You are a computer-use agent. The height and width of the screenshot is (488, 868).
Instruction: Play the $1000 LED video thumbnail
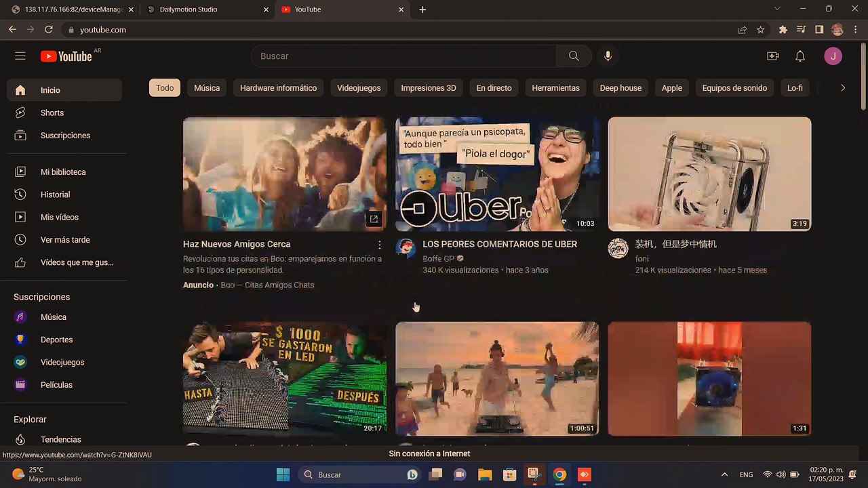coord(285,378)
